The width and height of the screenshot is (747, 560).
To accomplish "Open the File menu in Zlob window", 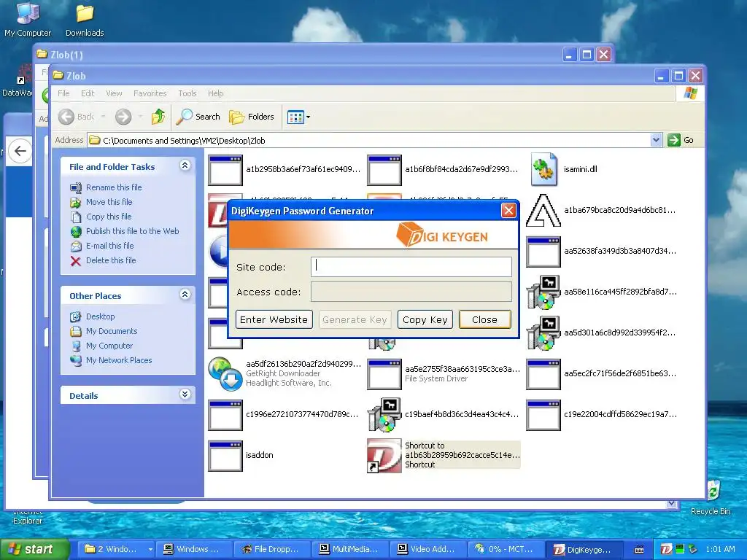I will (63, 93).
